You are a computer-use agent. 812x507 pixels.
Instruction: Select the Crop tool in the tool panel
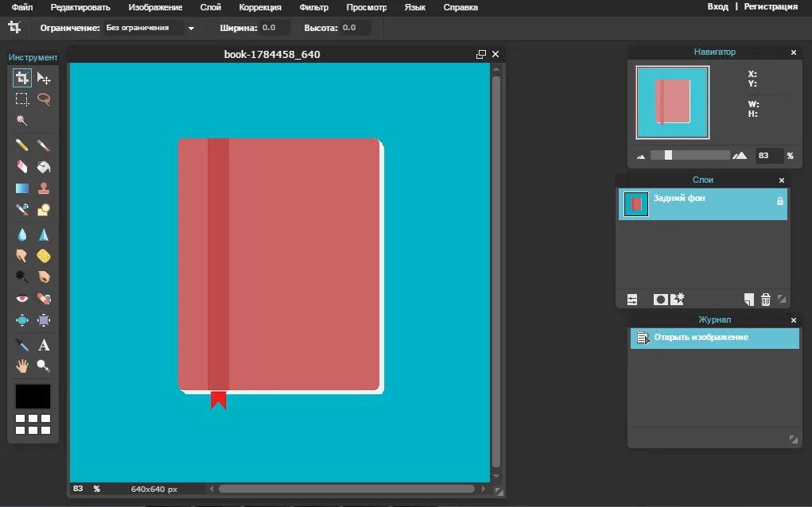[21, 78]
